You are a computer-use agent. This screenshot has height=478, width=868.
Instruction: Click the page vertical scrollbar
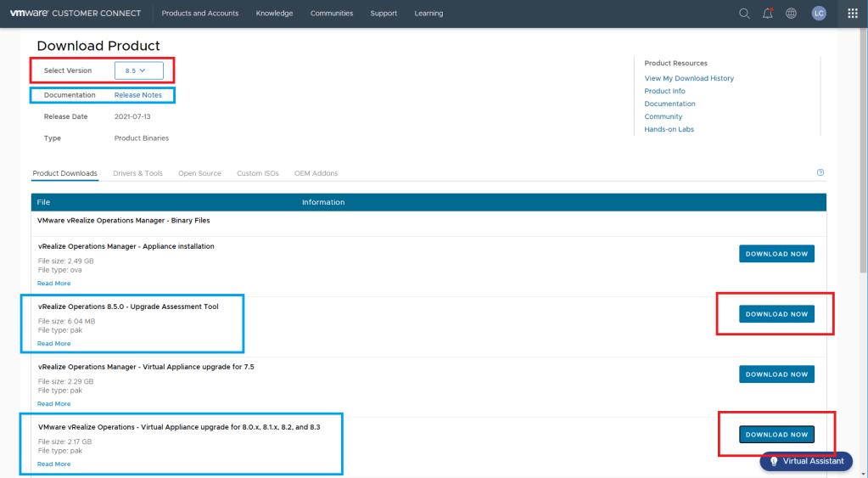[863, 170]
